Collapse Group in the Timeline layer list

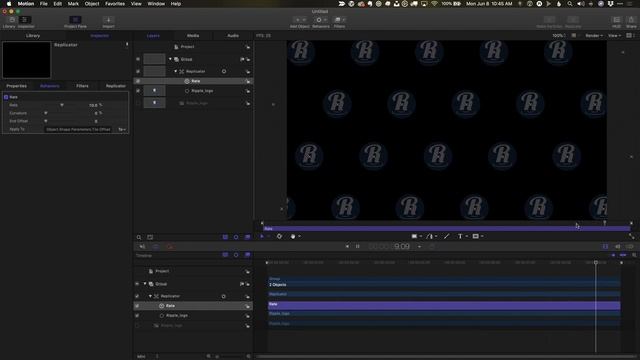(145, 284)
